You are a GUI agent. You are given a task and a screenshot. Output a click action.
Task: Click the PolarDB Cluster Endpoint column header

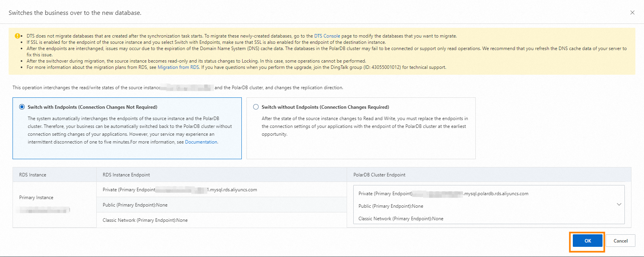tap(489, 175)
